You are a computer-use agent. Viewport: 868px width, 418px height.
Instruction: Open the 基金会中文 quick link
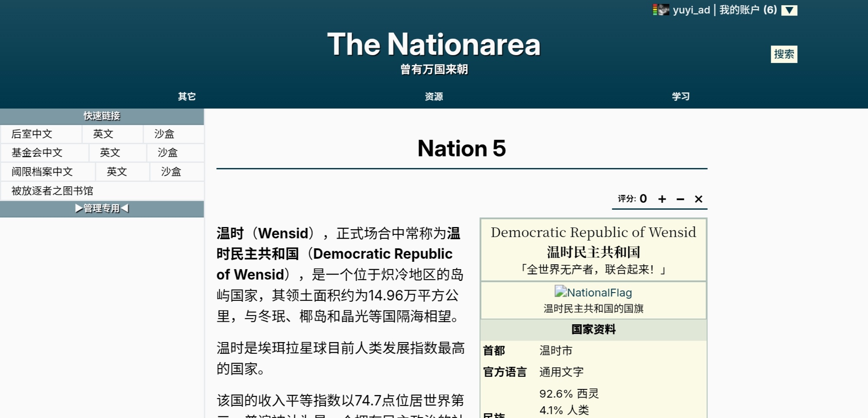pos(37,152)
